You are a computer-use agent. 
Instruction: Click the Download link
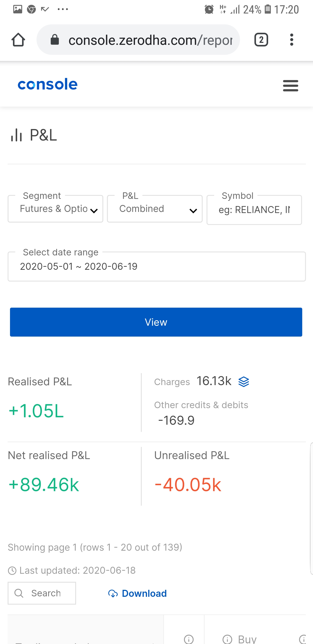pos(144,594)
